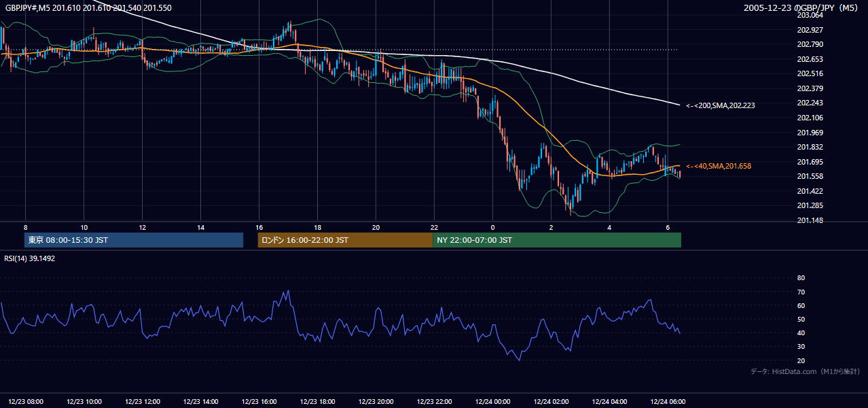Click the 12/23 18:00 date label
This screenshot has height=408, width=868.
(319, 402)
